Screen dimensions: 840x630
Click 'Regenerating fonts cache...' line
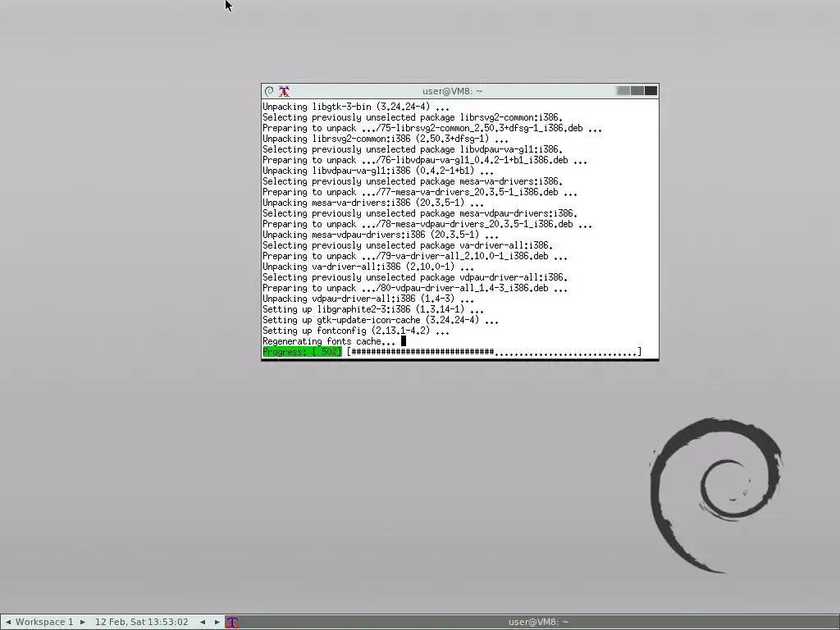pos(329,341)
